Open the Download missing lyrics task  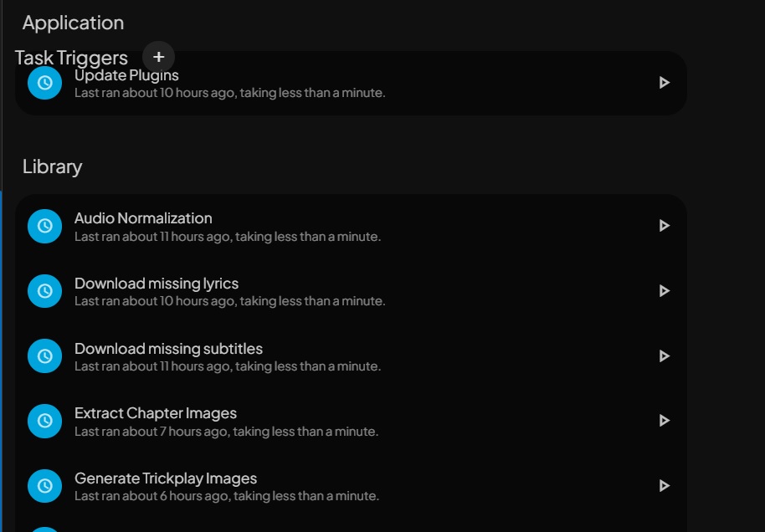point(157,284)
